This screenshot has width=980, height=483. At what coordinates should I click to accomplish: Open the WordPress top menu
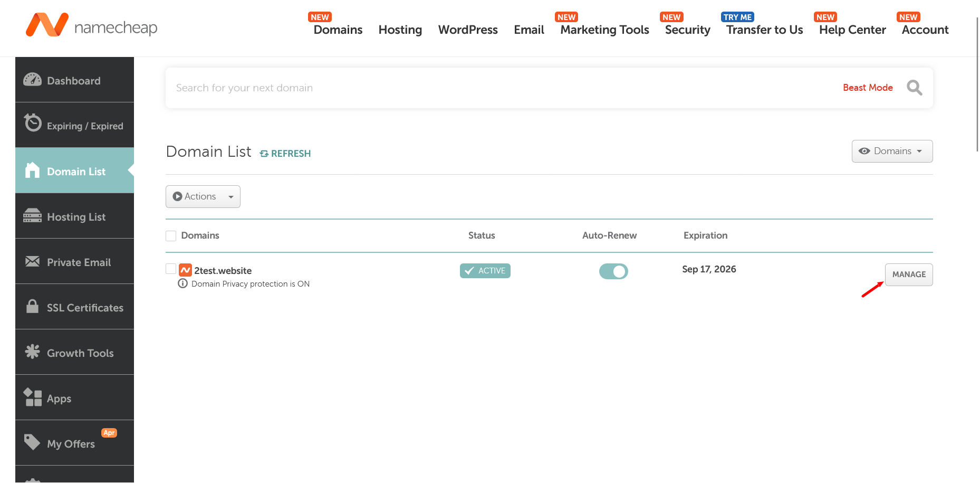[468, 30]
